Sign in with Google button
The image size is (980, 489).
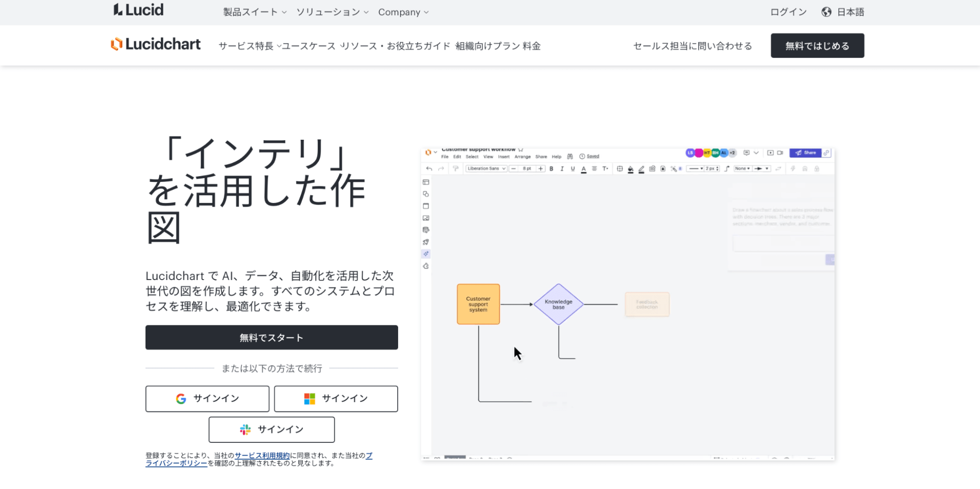pyautogui.click(x=207, y=399)
